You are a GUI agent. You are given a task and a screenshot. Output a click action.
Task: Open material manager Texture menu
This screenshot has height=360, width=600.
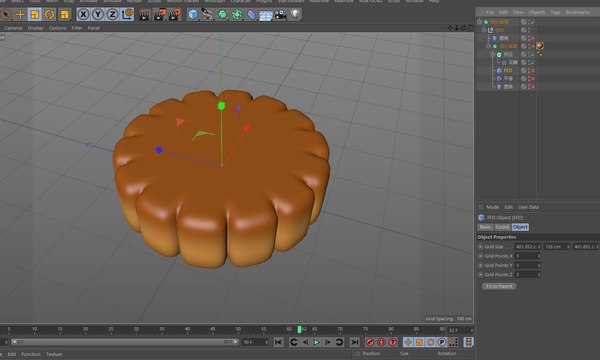pyautogui.click(x=54, y=354)
